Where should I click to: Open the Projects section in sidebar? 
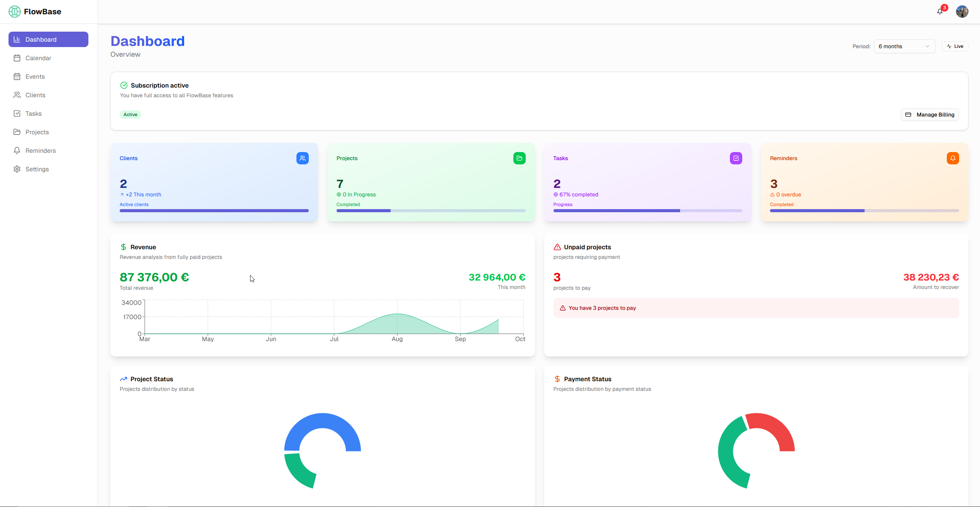(37, 132)
